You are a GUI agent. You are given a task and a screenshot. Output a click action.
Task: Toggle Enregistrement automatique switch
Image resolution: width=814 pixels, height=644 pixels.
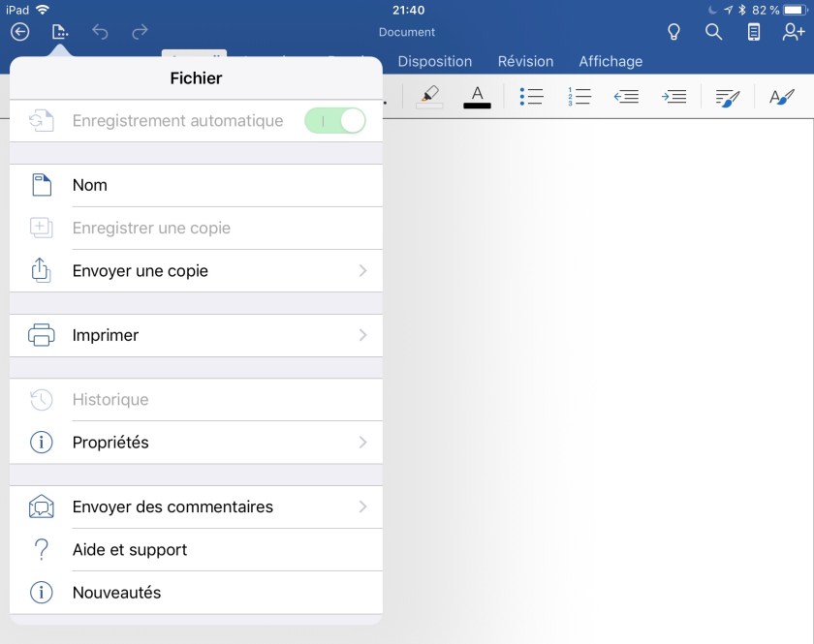coord(335,121)
